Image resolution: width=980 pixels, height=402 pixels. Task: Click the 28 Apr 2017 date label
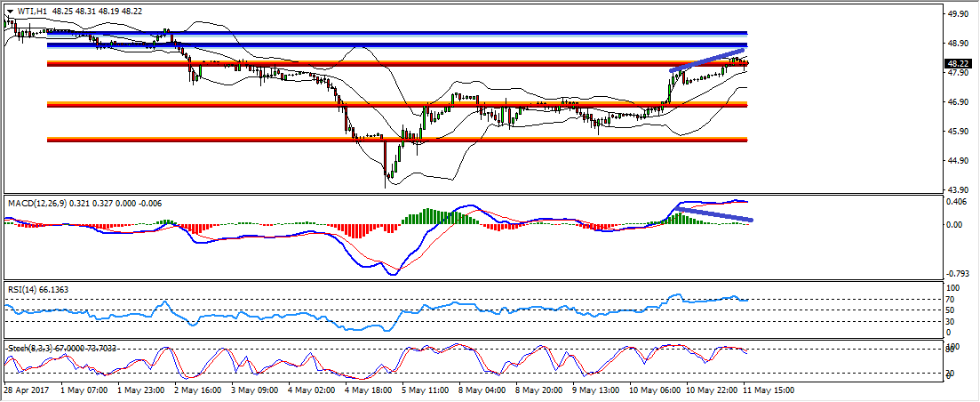click(x=27, y=390)
